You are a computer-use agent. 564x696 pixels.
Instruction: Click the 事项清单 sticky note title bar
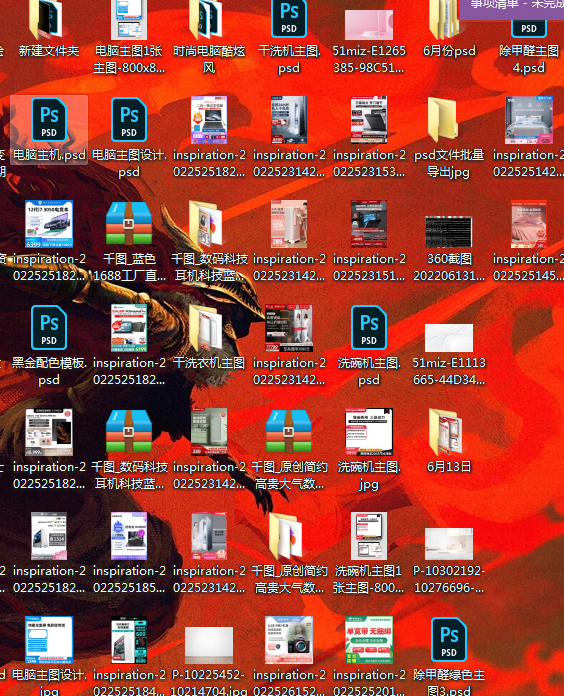pos(512,8)
